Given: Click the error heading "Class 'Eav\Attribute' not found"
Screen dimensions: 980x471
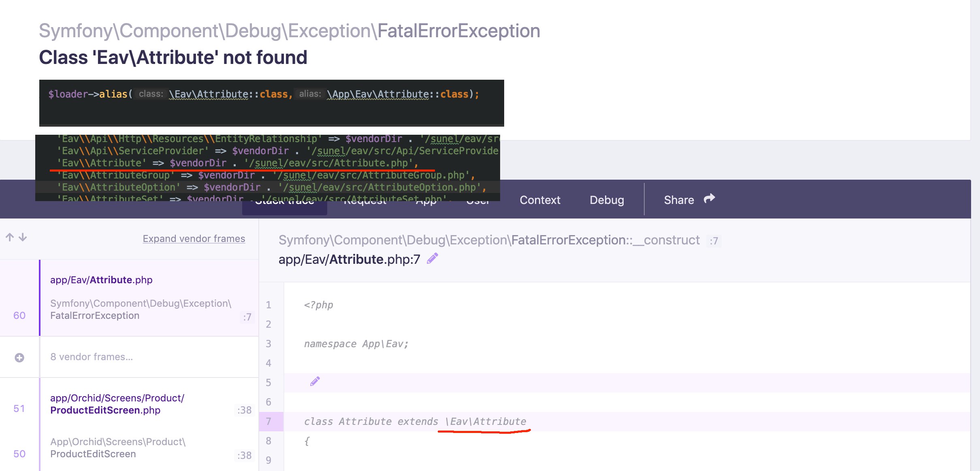Looking at the screenshot, I should pos(173,57).
